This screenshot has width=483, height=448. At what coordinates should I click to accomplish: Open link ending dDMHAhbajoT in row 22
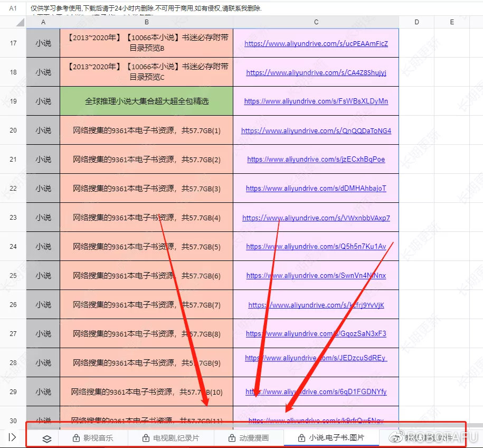[x=316, y=189]
